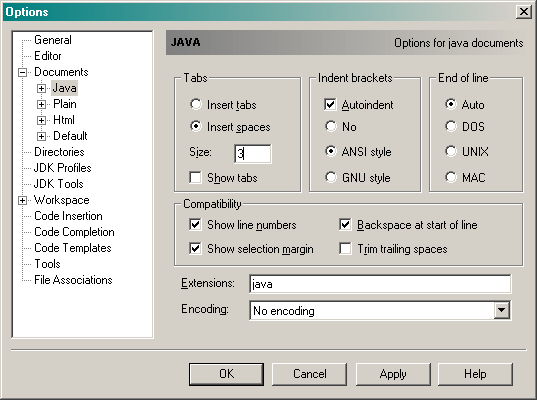The image size is (537, 400).
Task: Click the tab Size input field
Action: (x=253, y=154)
